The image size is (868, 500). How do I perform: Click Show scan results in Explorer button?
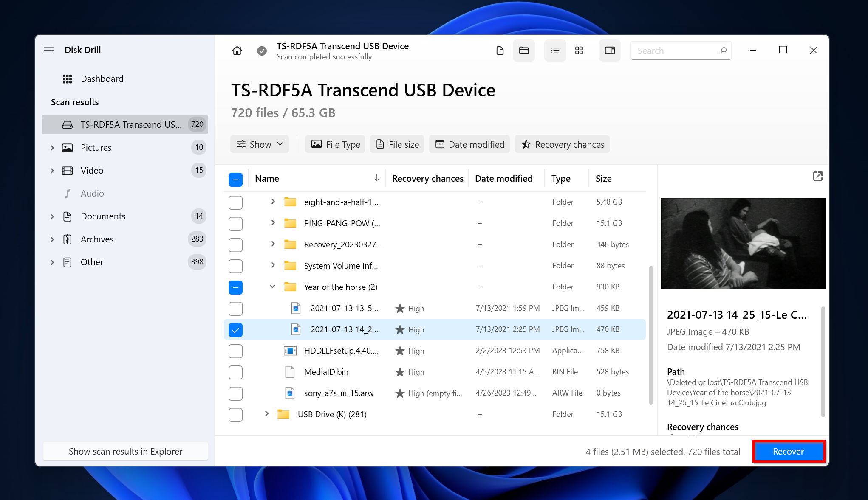[125, 451]
